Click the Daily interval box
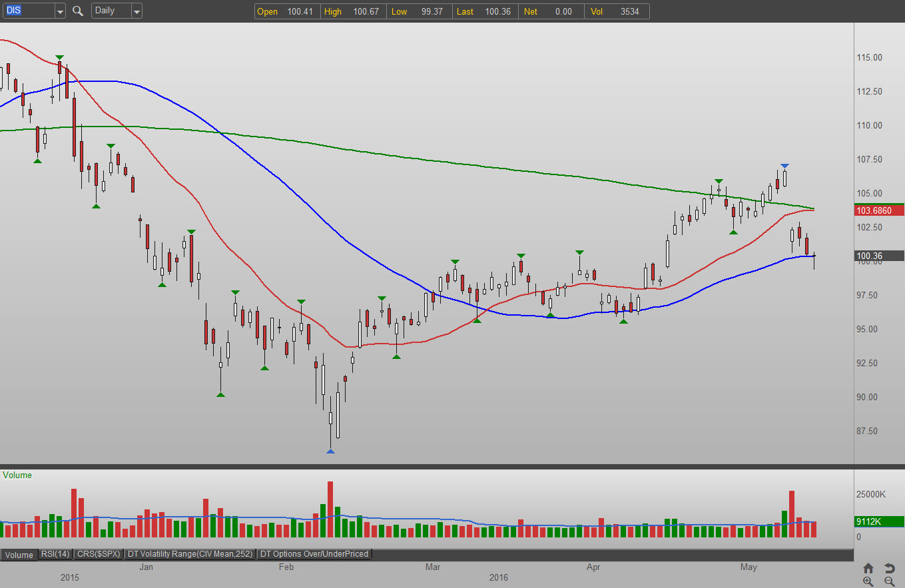The height and width of the screenshot is (588, 905). [111, 11]
